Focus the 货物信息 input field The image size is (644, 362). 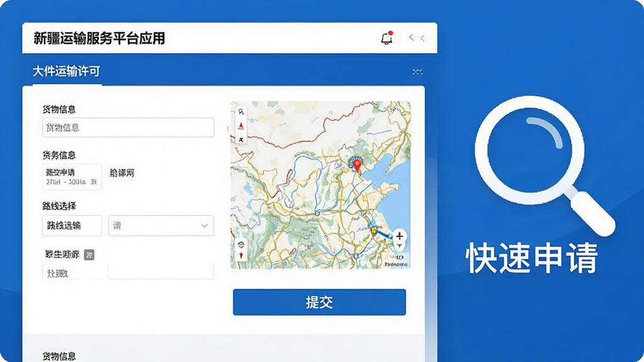tap(128, 128)
